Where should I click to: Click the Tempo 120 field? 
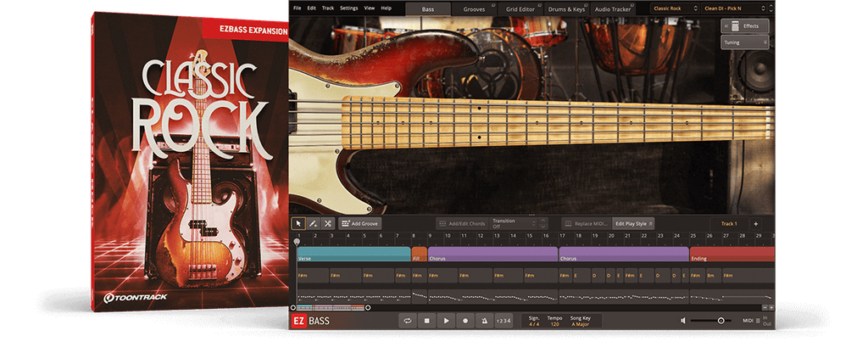(x=554, y=320)
